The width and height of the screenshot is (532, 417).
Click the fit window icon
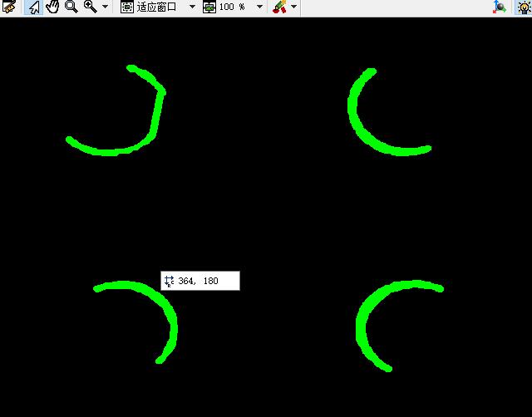click(127, 7)
